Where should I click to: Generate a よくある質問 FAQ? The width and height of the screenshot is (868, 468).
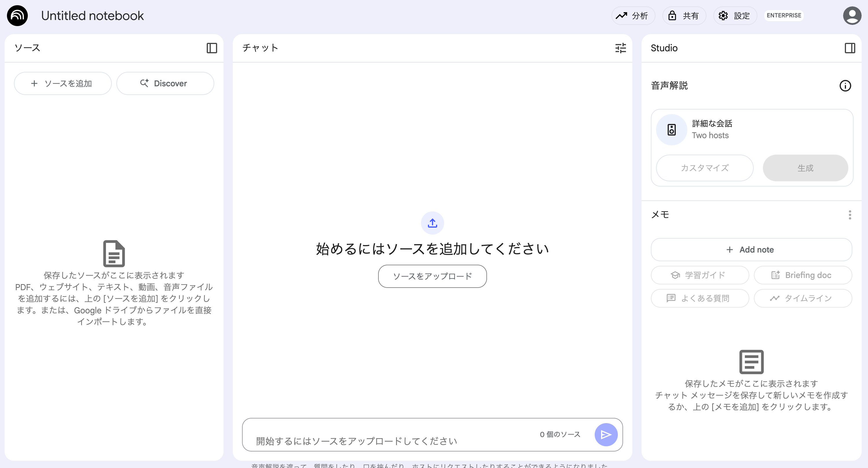tap(700, 298)
